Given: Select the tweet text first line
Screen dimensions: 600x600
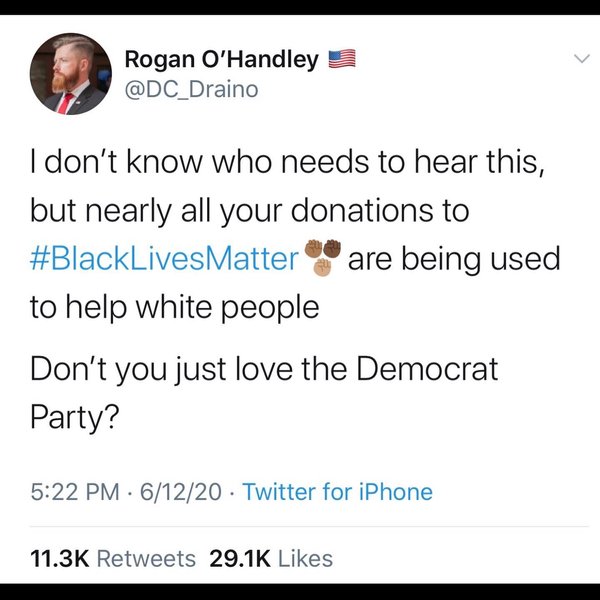Looking at the screenshot, I should coord(287,161).
